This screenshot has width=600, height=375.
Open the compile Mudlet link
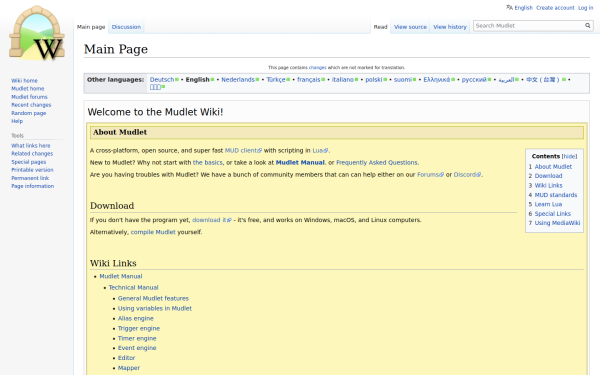[153, 232]
